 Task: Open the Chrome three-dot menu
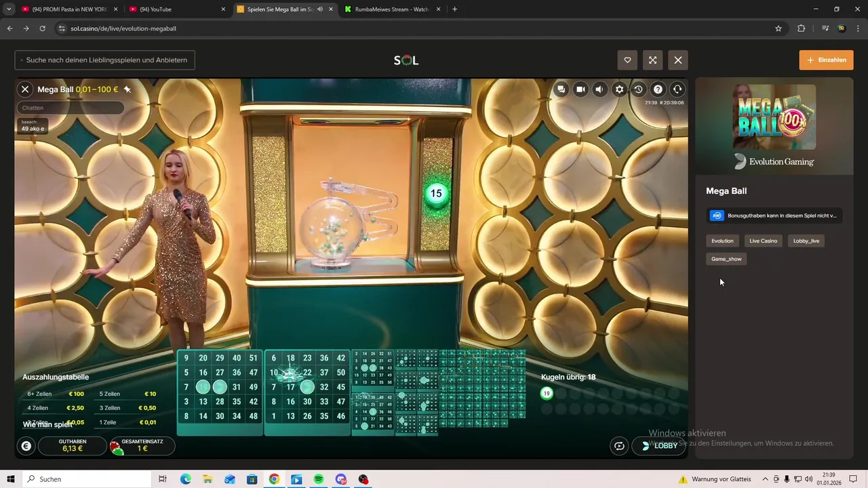858,28
